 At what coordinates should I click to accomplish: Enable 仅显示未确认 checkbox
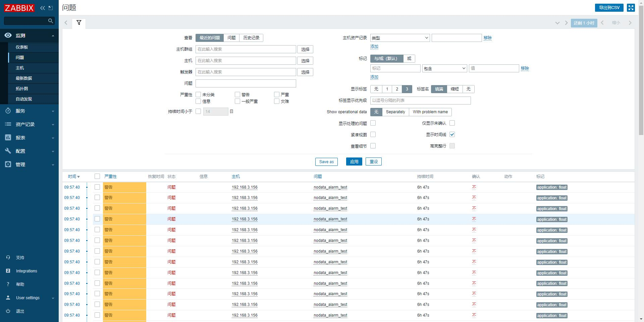coord(452,123)
